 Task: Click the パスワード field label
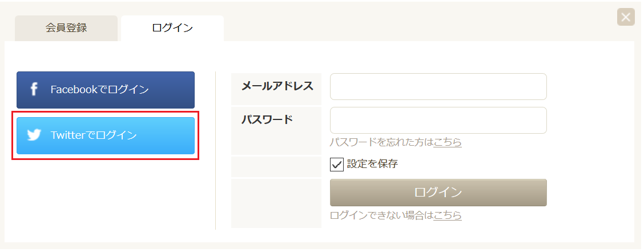(267, 119)
